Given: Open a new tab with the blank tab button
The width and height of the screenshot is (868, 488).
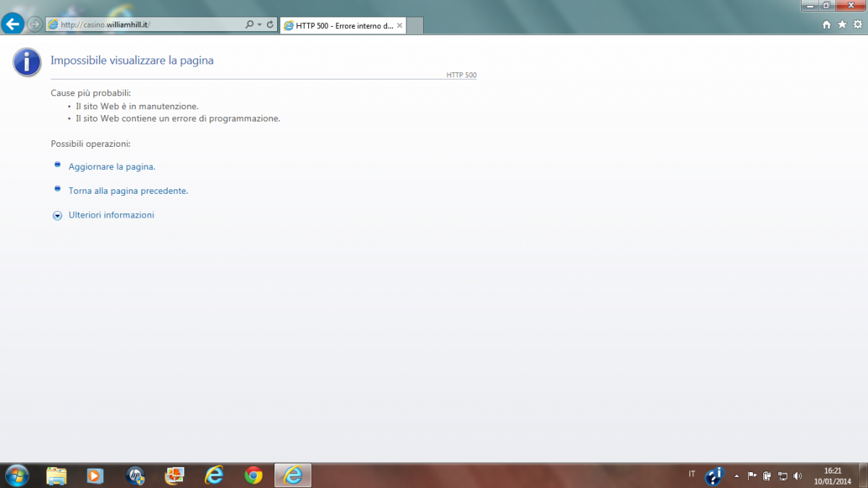Looking at the screenshot, I should 415,26.
